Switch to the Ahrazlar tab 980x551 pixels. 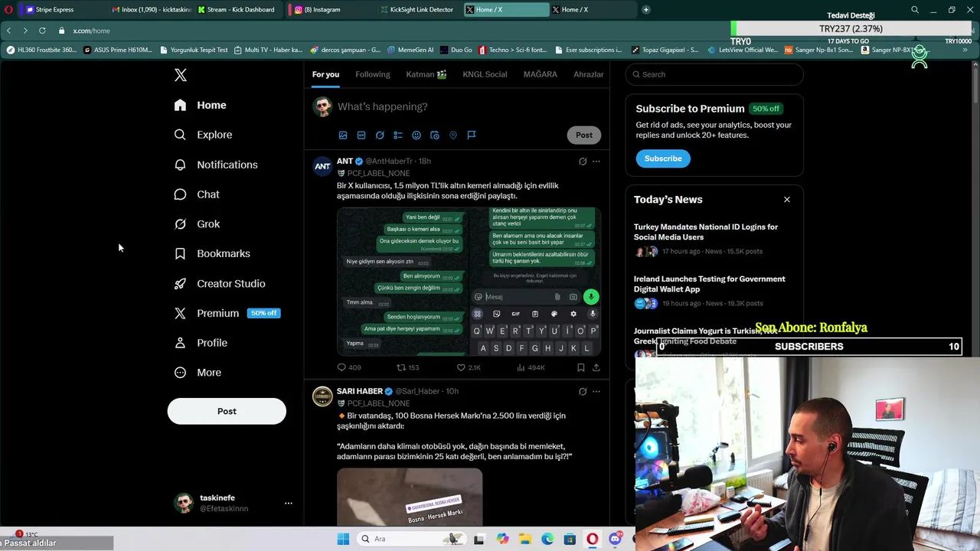coord(588,74)
